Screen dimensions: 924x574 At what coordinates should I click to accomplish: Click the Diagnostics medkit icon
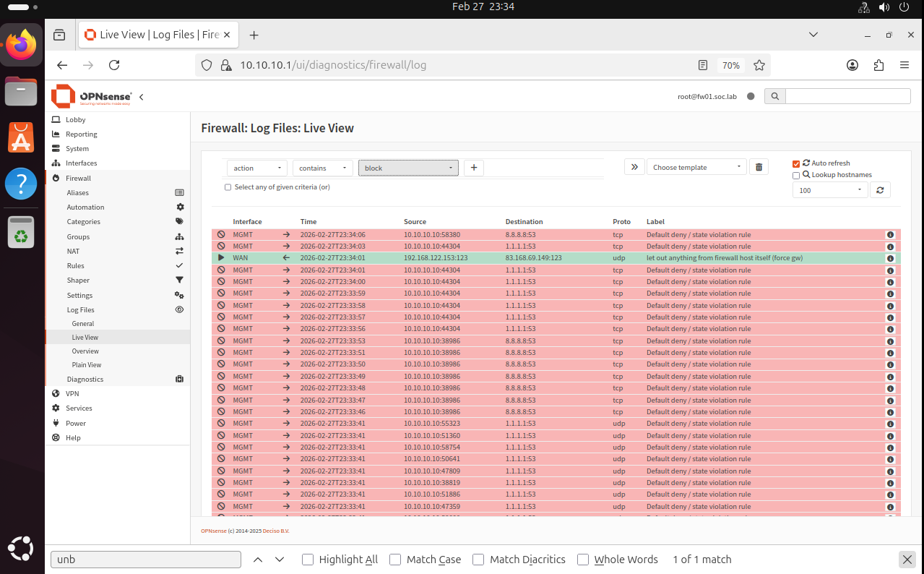(179, 380)
